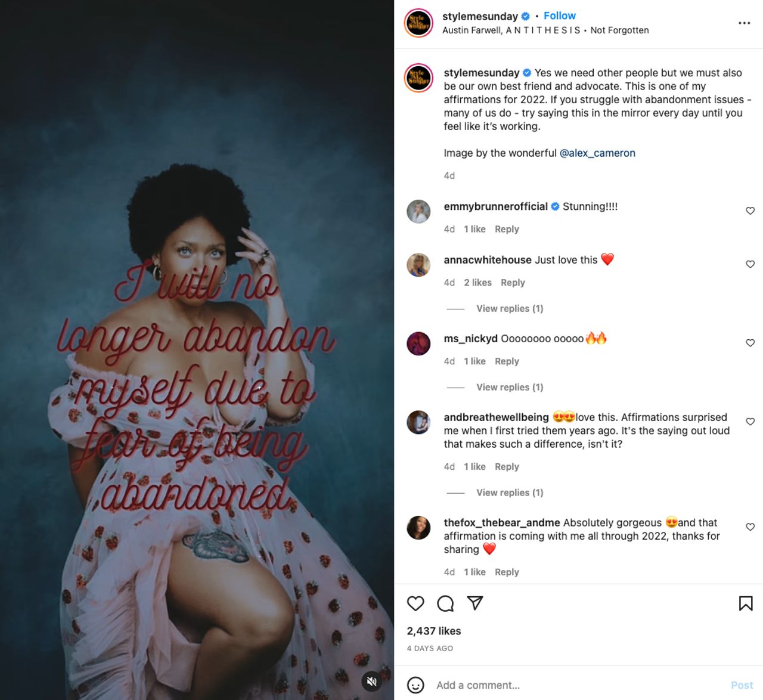
Task: Share post via paper plane icon
Action: tap(475, 603)
